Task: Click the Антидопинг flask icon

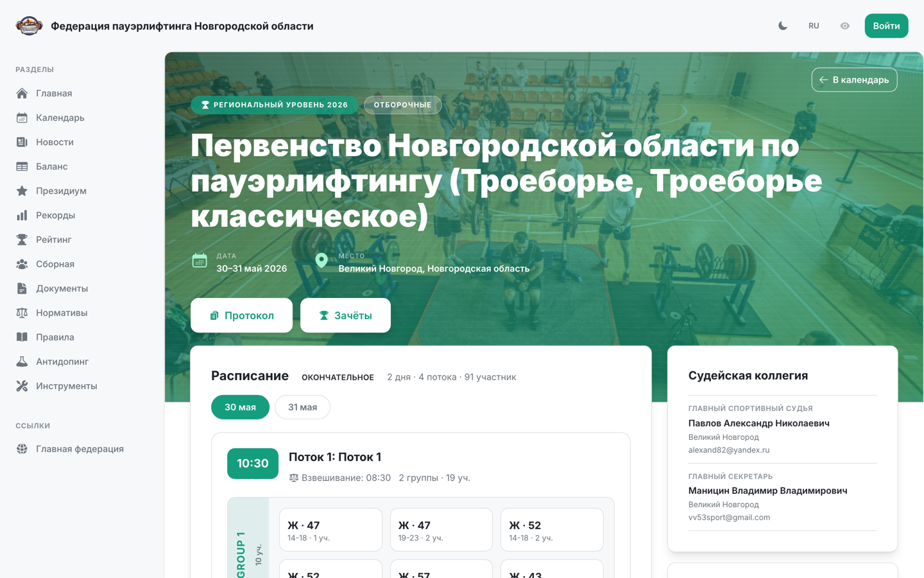Action: [x=22, y=362]
